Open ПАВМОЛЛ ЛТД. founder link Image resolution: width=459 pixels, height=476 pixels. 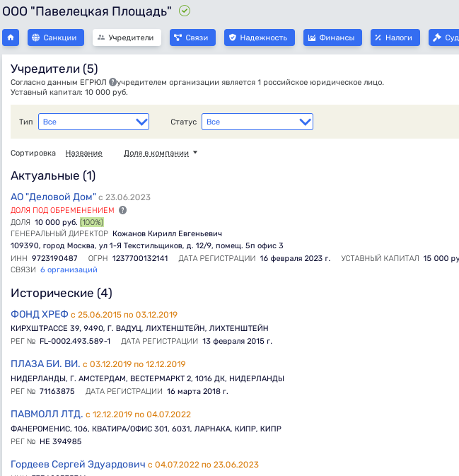(47, 414)
